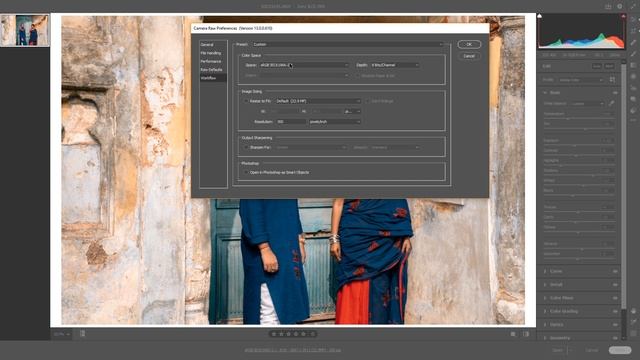Toggle the grid overlay icon
The image size is (640, 360).
(633, 333)
